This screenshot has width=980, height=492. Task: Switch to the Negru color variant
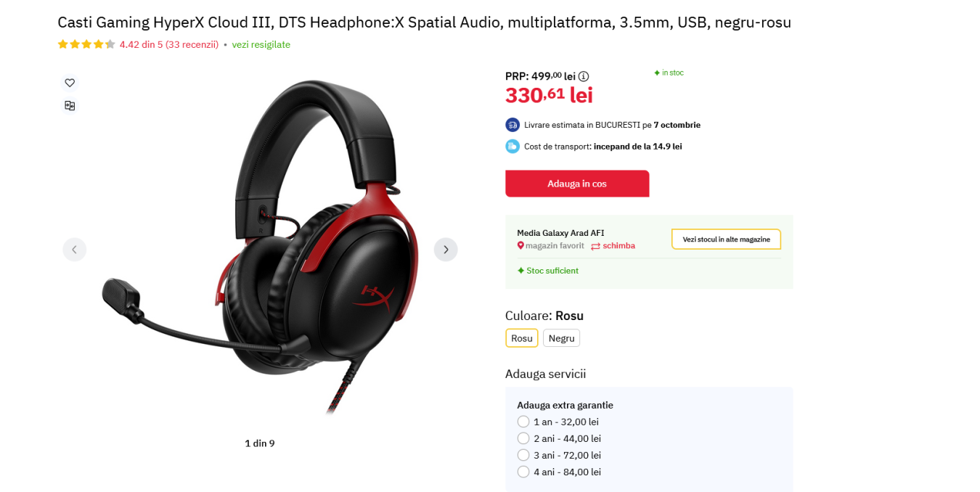click(561, 338)
